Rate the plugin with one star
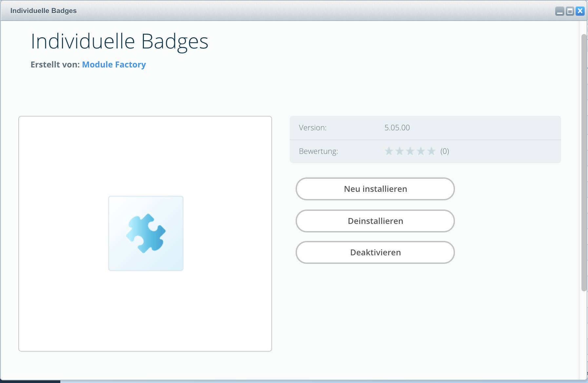Viewport: 588px width, 383px height. (389, 151)
